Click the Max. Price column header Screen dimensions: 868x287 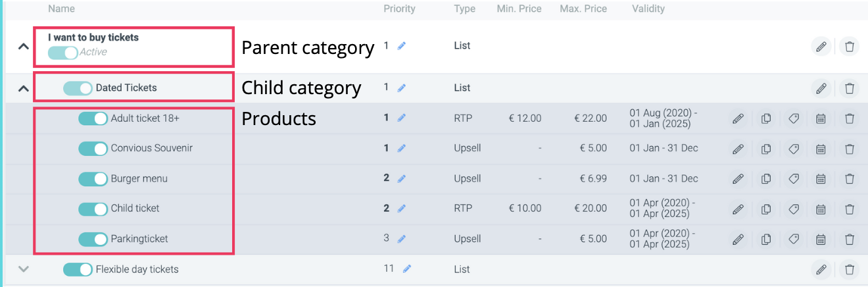click(x=583, y=9)
